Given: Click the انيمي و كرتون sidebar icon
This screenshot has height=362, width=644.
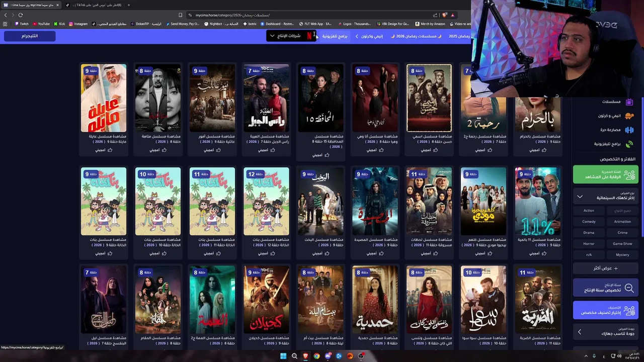Looking at the screenshot, I should click(x=629, y=116).
